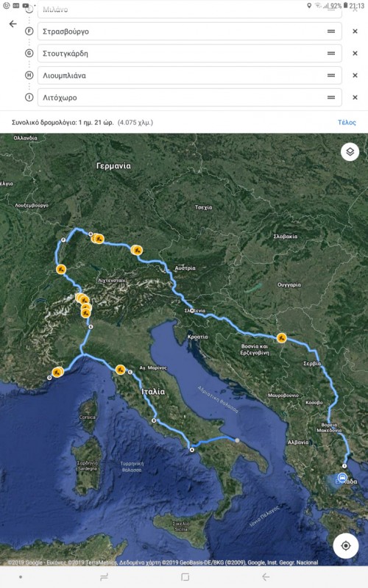Tap Τέλος to finish editing route

(x=347, y=122)
